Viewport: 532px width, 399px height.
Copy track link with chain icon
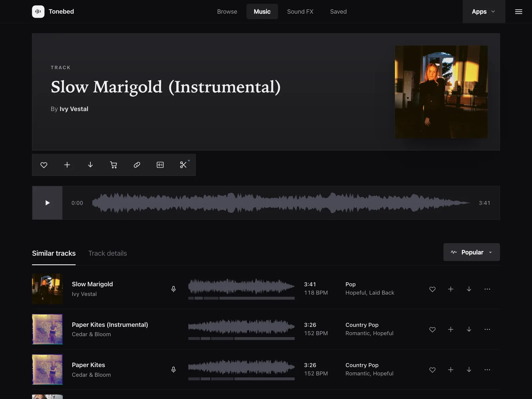[x=137, y=165]
